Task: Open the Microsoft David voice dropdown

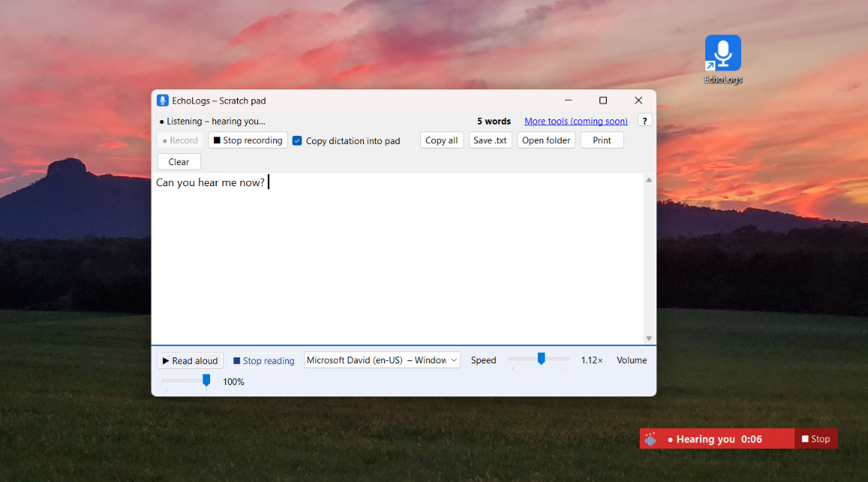Action: click(x=382, y=360)
